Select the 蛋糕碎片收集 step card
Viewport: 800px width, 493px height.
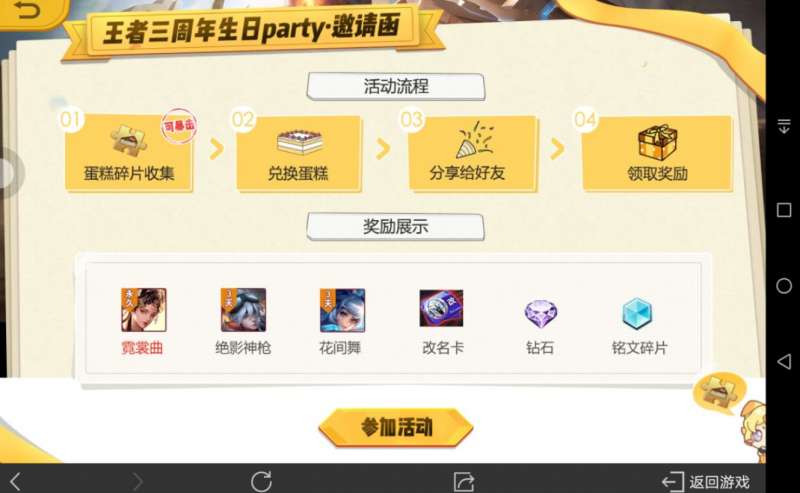coord(129,153)
